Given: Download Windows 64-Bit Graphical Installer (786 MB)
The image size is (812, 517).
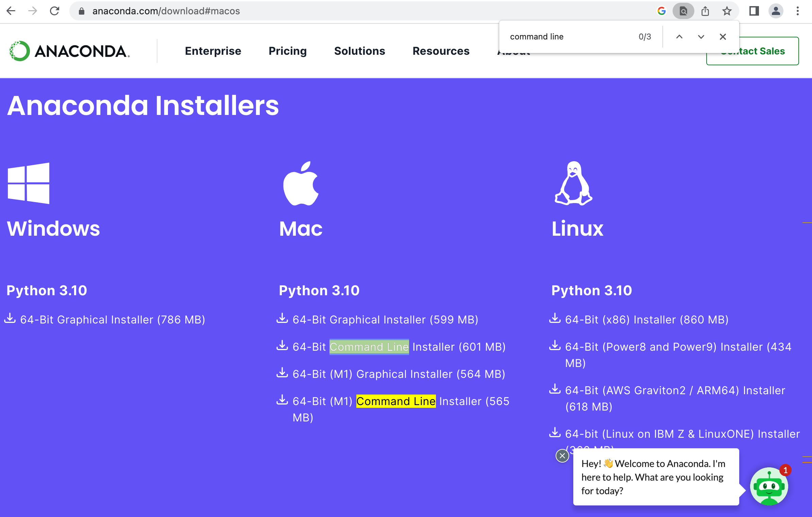Looking at the screenshot, I should [x=113, y=320].
